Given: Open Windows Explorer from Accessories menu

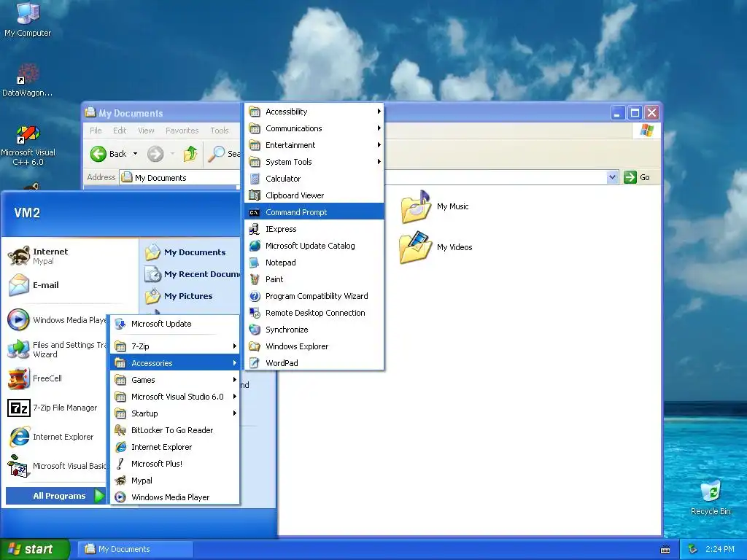Looking at the screenshot, I should (314, 346).
